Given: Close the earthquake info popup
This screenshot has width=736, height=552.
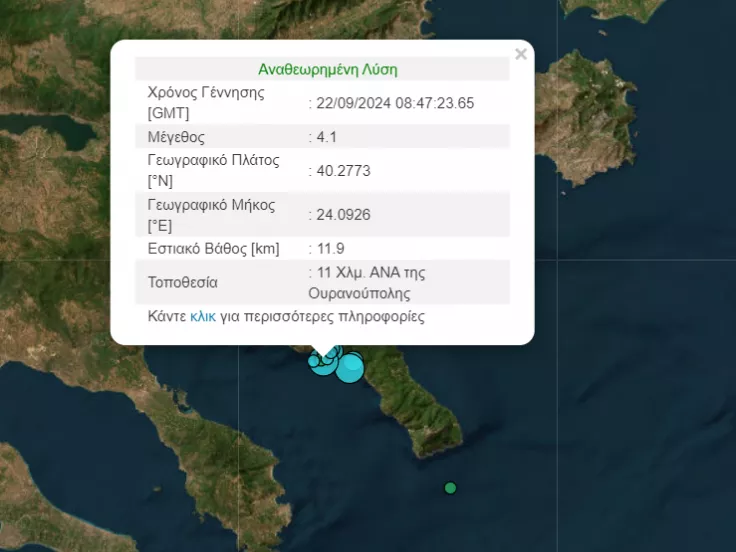Looking at the screenshot, I should pyautogui.click(x=520, y=55).
